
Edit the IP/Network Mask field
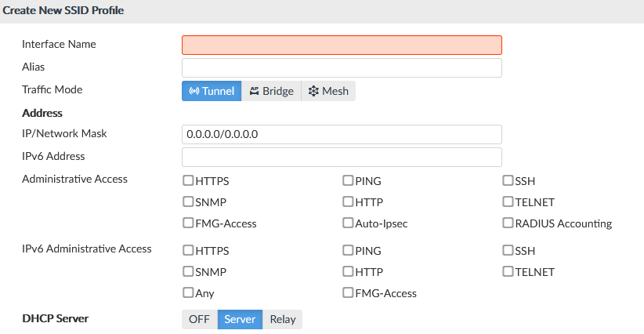pyautogui.click(x=342, y=134)
